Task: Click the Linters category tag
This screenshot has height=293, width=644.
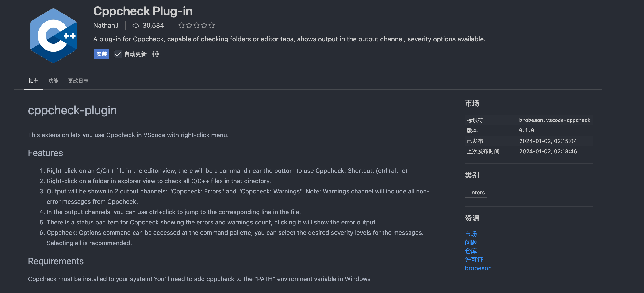Action: (476, 192)
